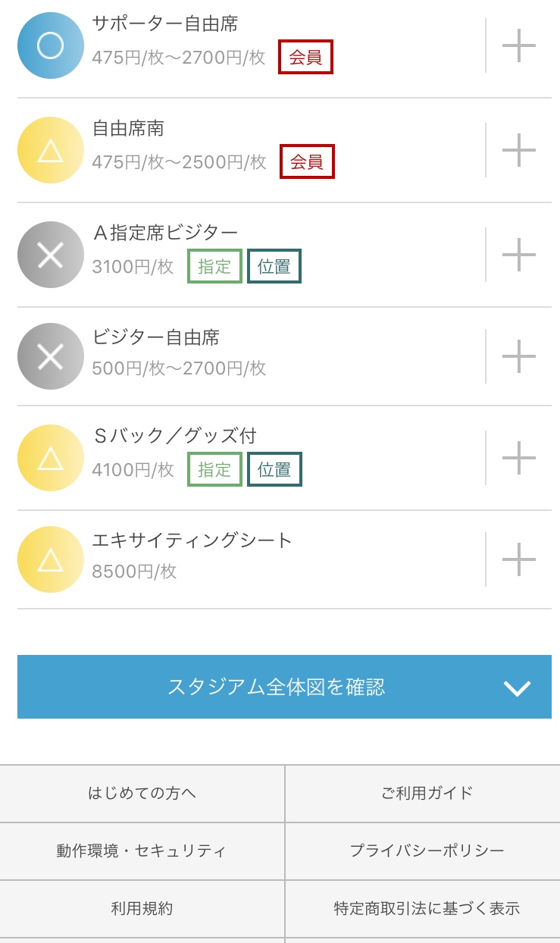Open the ご利用ガイド footer link

[427, 793]
